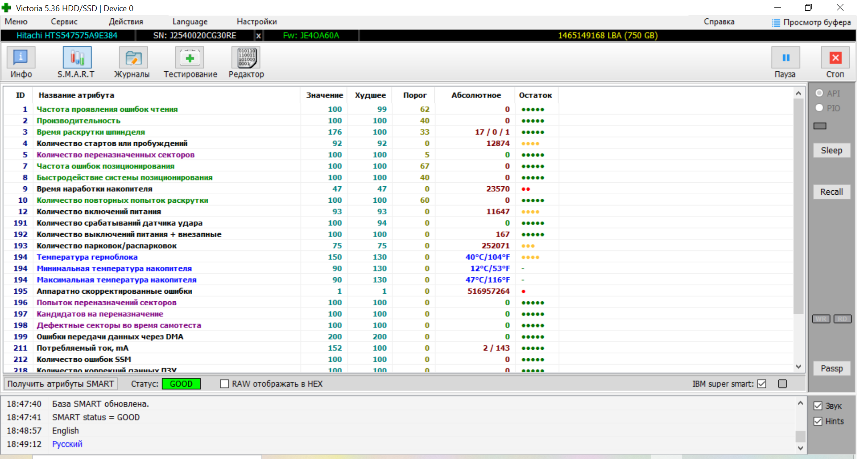The width and height of the screenshot is (868, 459).
Task: Click the small rectangle indicator under PIO
Action: (820, 126)
